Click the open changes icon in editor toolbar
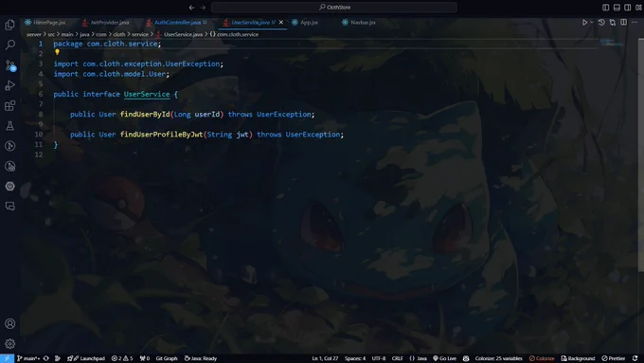This screenshot has height=363, width=644. pyautogui.click(x=613, y=22)
